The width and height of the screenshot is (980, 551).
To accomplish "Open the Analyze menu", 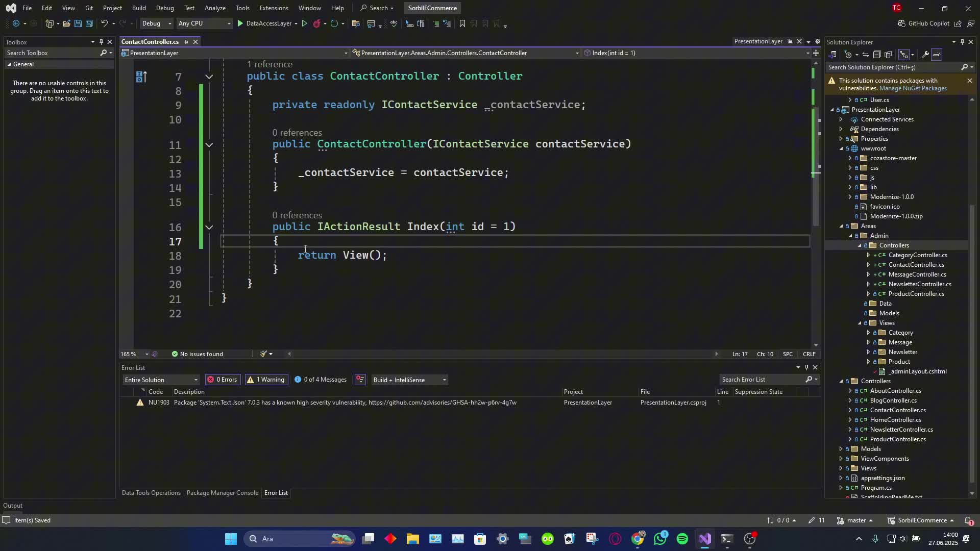I will pos(215,8).
